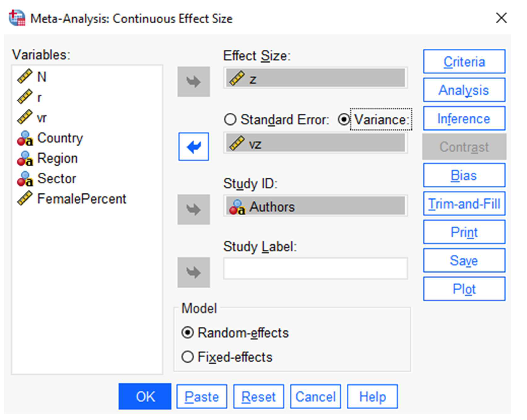Click the arrow button beside Study ID
The width and height of the screenshot is (527, 420).
pyautogui.click(x=193, y=209)
